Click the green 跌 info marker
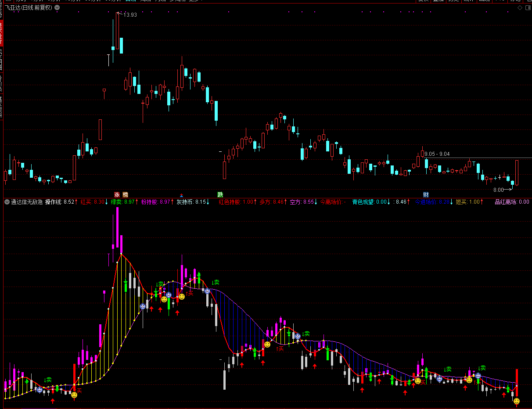532x409 pixels. [x=220, y=194]
